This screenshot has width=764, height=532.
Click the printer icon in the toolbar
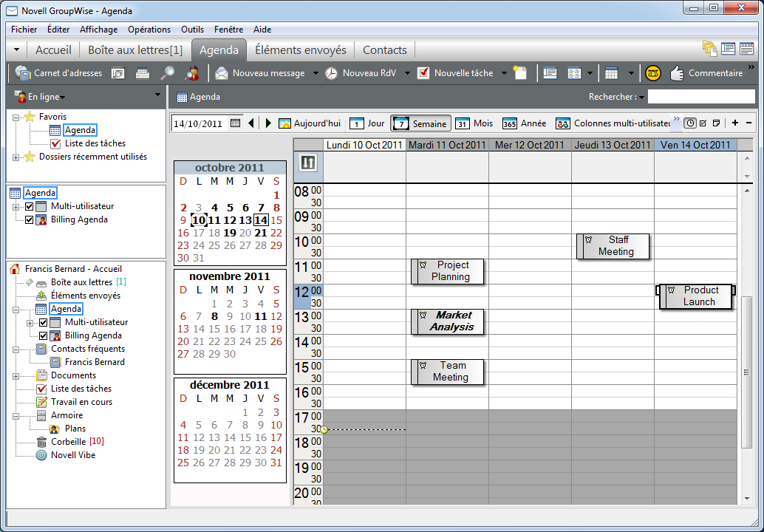click(x=142, y=73)
